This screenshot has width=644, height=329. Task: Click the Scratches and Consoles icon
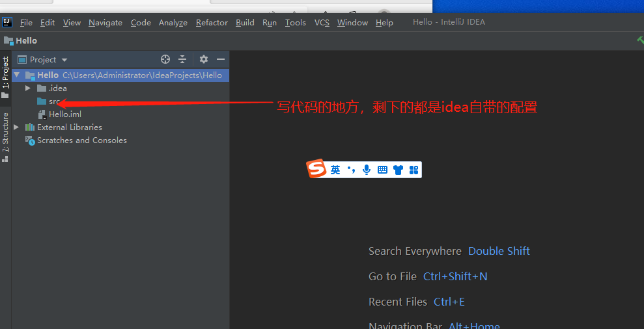coord(30,140)
